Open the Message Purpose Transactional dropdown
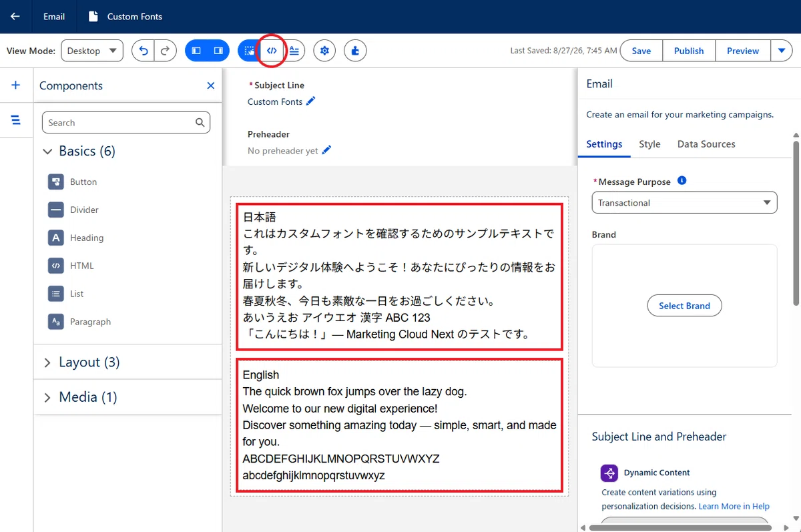The image size is (801, 532). coord(684,203)
